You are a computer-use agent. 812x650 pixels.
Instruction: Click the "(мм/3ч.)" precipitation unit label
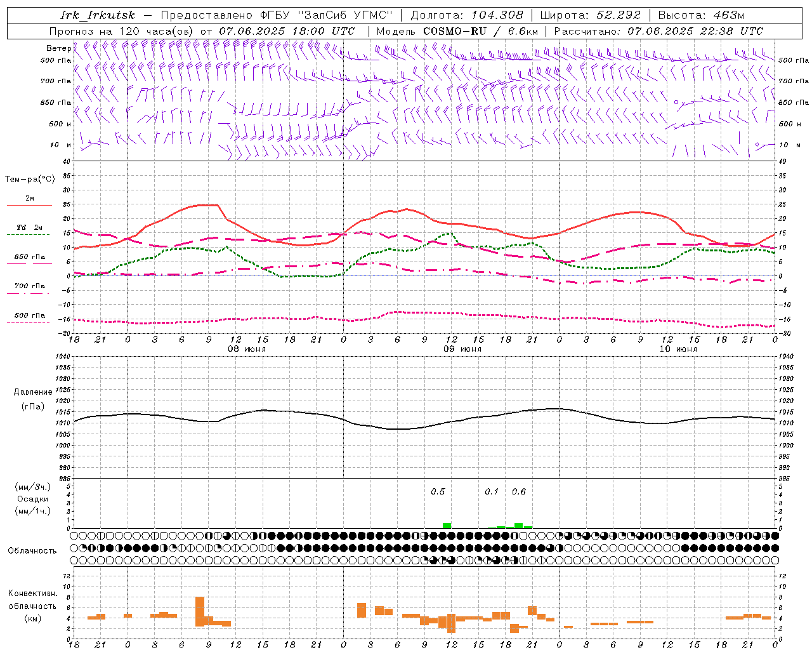(33, 487)
